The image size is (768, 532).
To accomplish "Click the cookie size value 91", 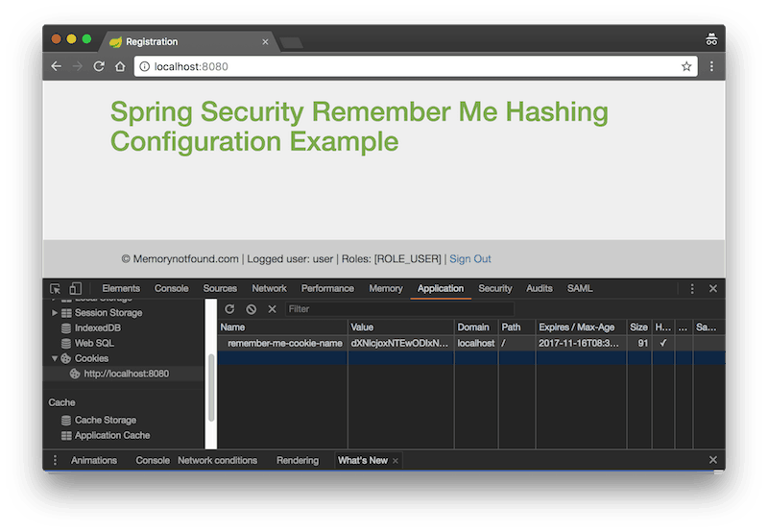I will click(x=642, y=344).
